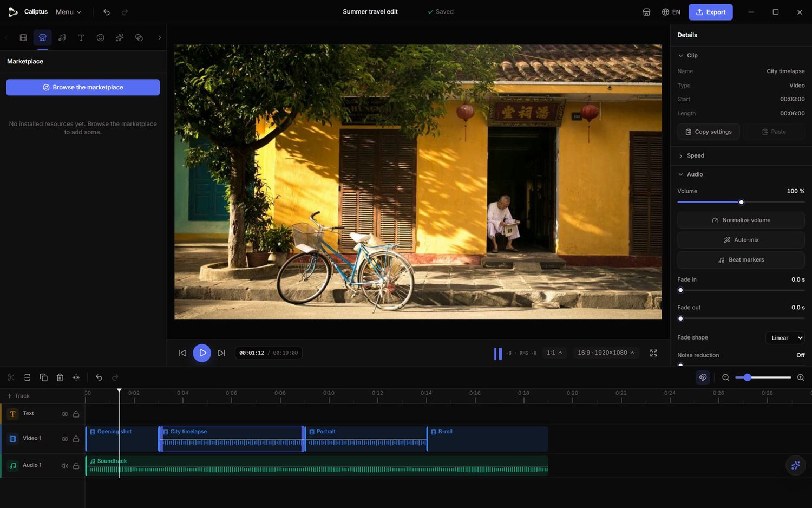Open the Menu dropdown
The width and height of the screenshot is (812, 508).
pos(69,12)
